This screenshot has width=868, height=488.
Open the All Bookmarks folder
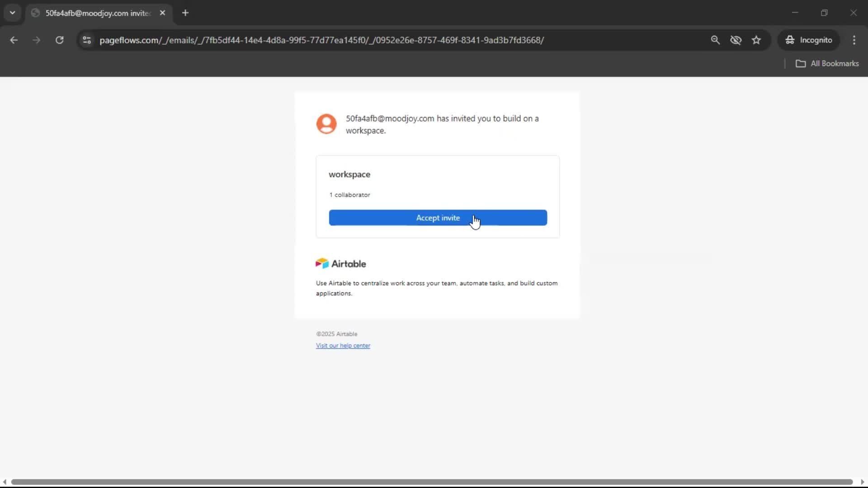click(x=827, y=64)
